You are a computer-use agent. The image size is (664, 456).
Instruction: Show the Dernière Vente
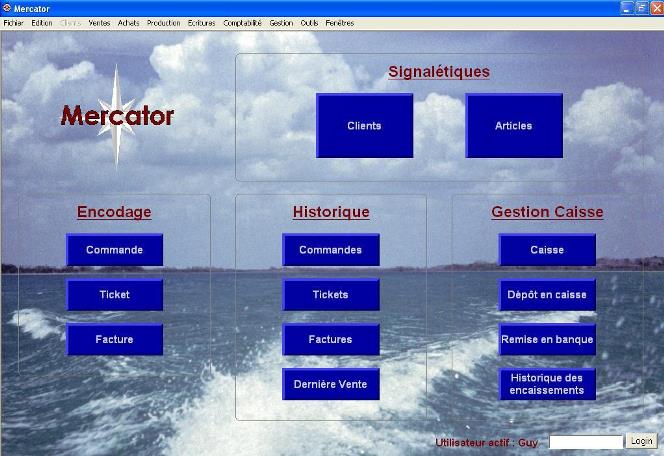pyautogui.click(x=331, y=384)
